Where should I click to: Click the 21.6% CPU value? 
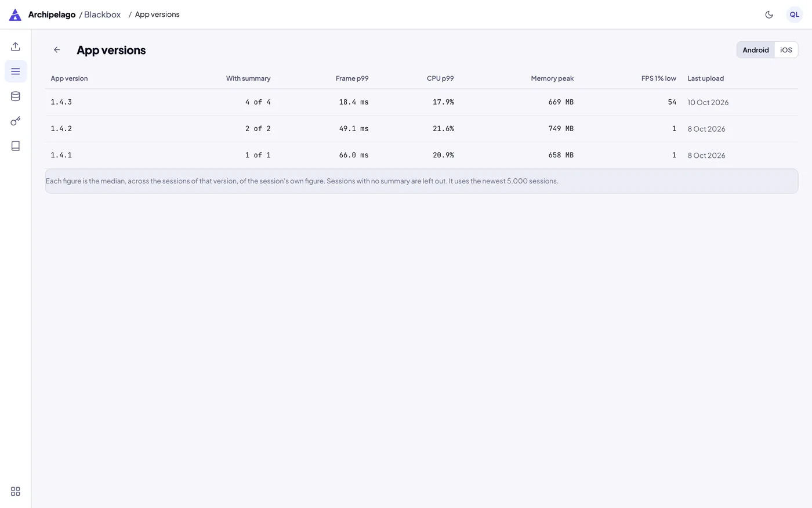pyautogui.click(x=443, y=129)
